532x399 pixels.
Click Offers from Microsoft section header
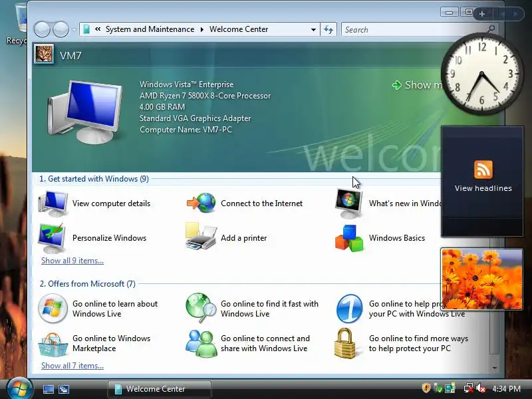pyautogui.click(x=88, y=284)
